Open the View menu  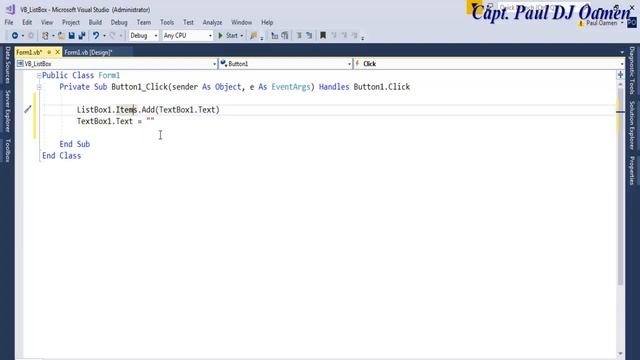(x=47, y=22)
